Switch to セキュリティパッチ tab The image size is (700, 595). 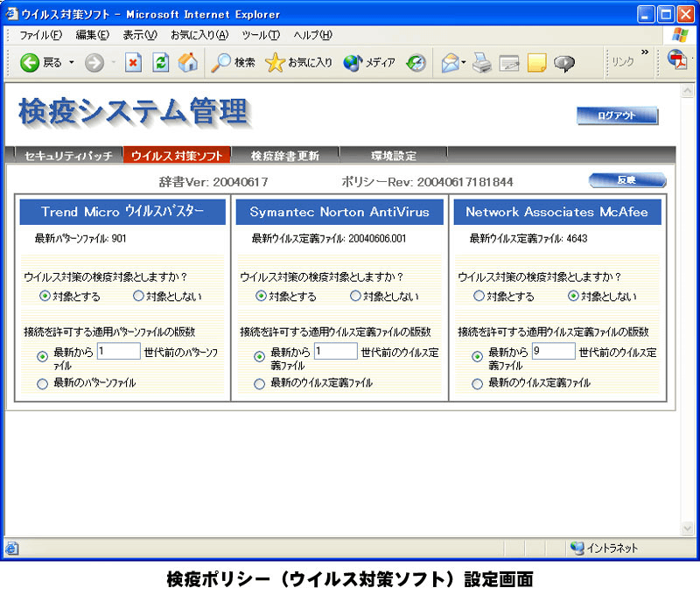69,156
